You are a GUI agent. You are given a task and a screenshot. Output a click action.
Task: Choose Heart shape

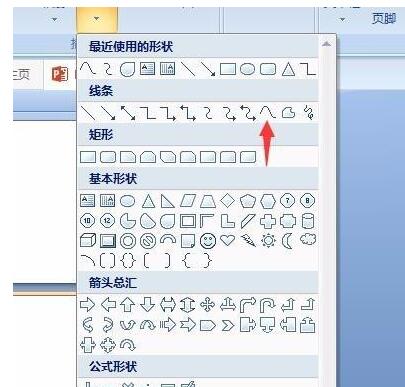click(228, 240)
